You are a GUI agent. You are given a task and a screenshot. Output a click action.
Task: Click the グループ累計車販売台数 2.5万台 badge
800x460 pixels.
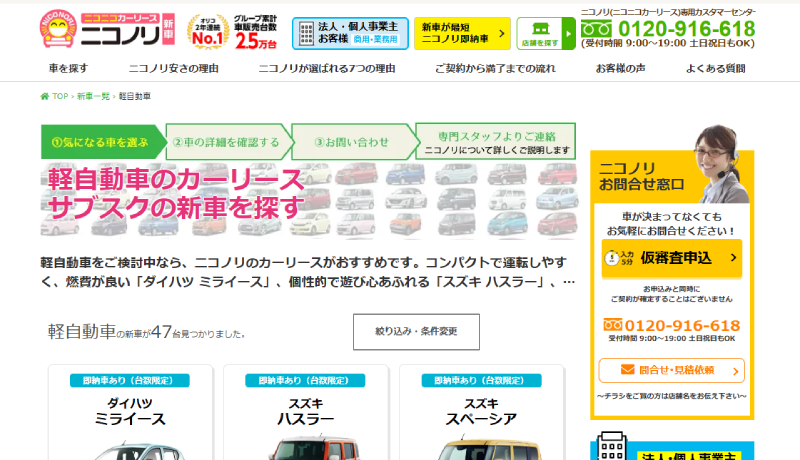click(256, 32)
